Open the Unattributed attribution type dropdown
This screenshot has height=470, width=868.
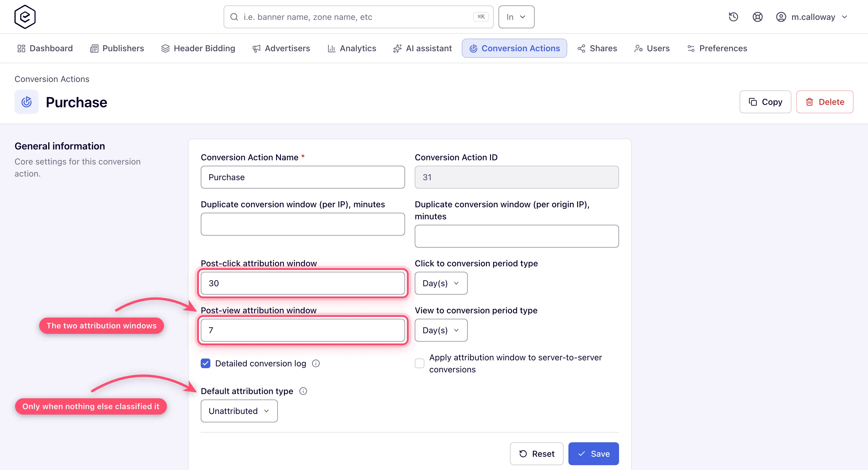click(239, 411)
